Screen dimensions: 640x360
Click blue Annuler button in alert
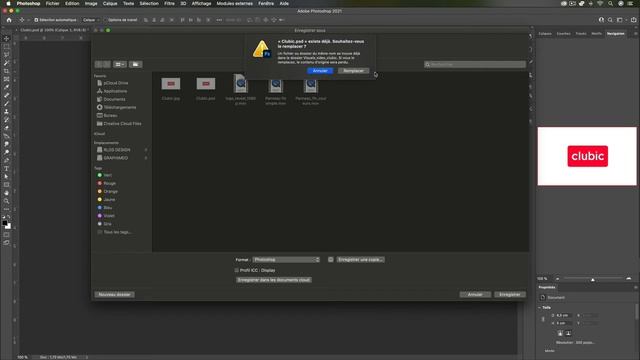point(320,71)
